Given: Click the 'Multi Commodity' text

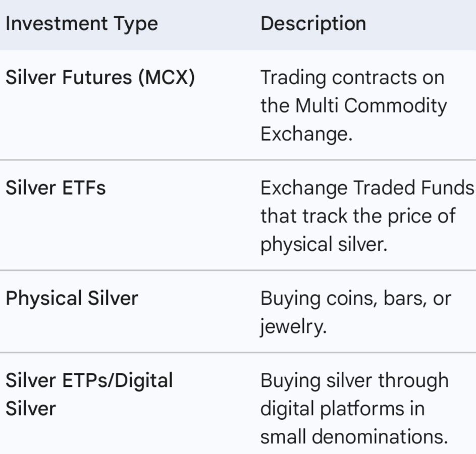Looking at the screenshot, I should [x=371, y=106].
